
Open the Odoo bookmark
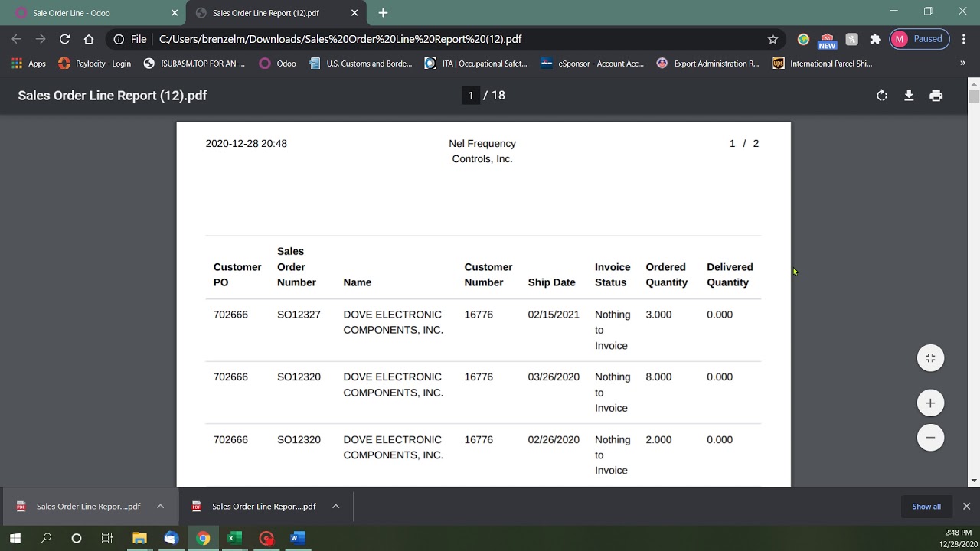[278, 64]
